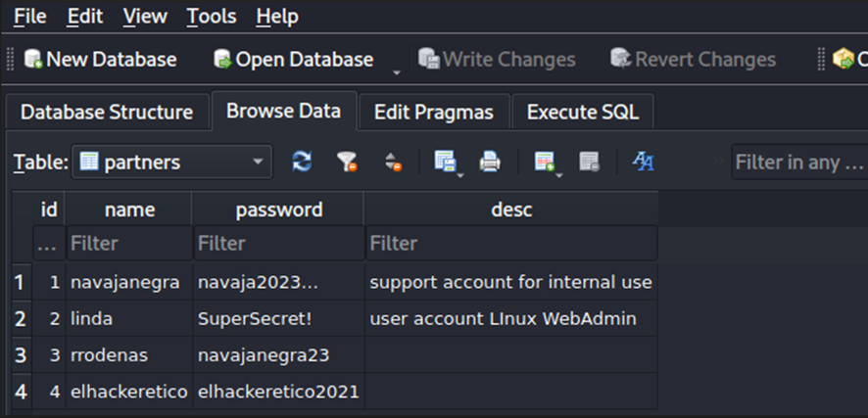Open the File menu

[29, 17]
